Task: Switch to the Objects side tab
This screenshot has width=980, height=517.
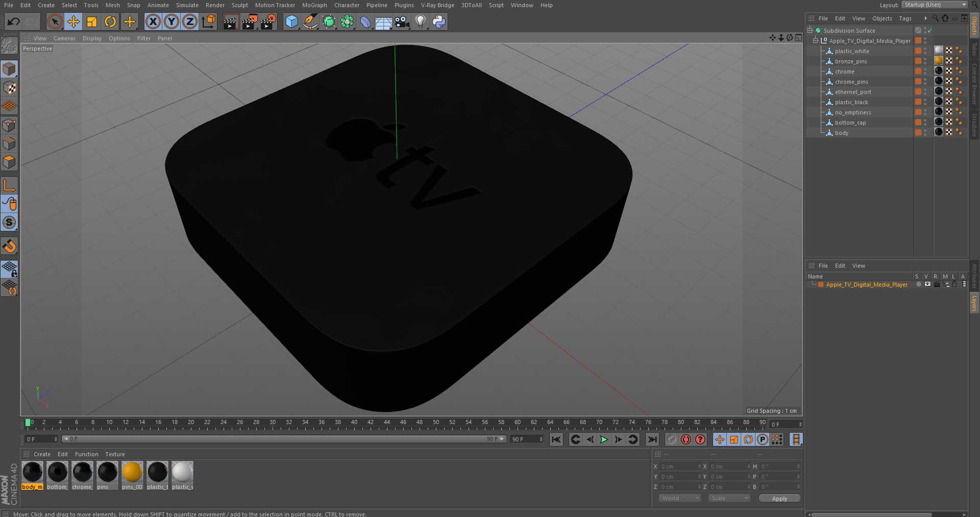Action: tap(974, 25)
